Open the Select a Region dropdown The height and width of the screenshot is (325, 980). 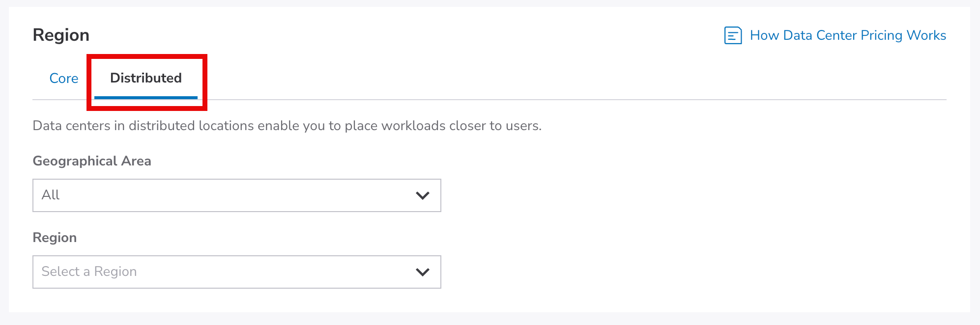pos(236,272)
